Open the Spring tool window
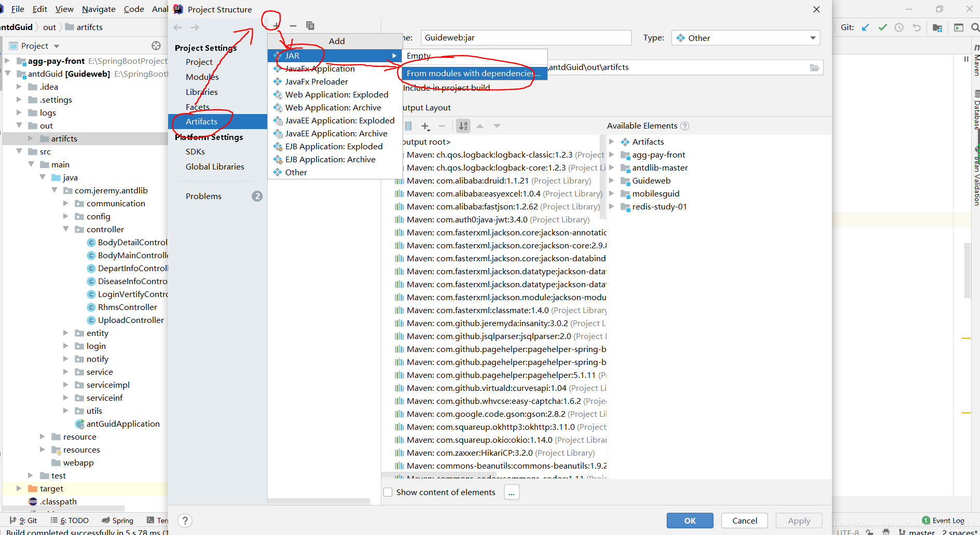Image resolution: width=980 pixels, height=535 pixels. tap(118, 520)
